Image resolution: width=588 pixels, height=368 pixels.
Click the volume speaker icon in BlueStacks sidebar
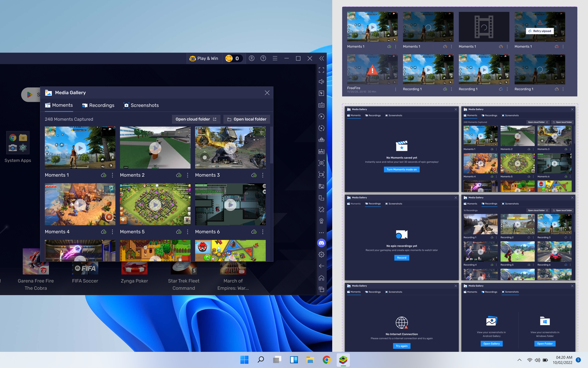321,82
